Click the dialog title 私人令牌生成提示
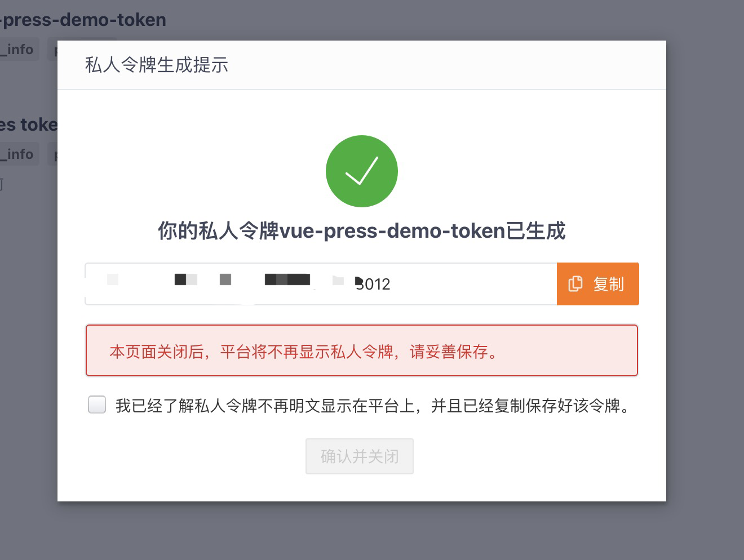 (x=157, y=65)
